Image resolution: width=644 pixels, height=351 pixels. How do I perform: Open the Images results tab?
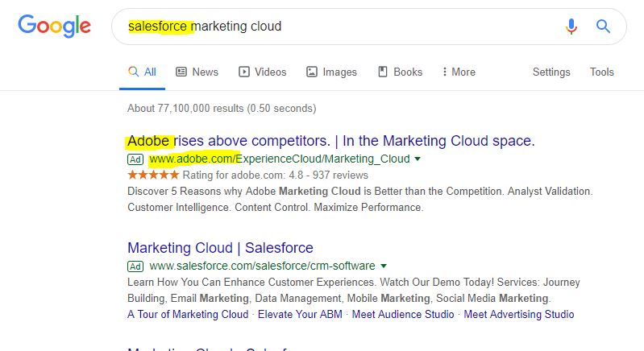(x=331, y=72)
